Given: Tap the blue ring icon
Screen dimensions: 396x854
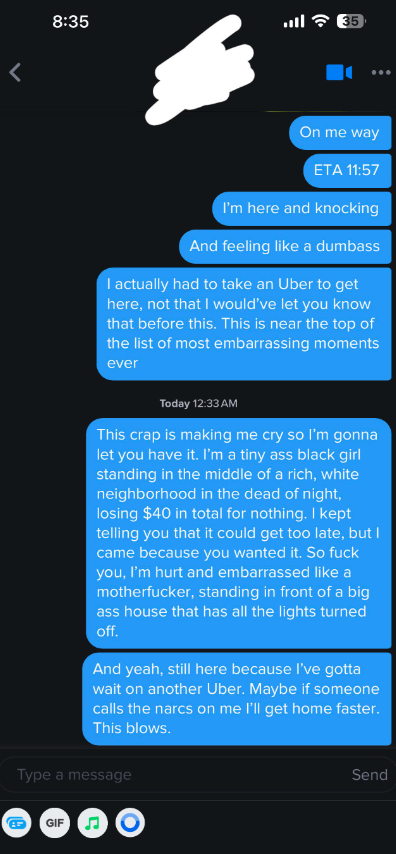Looking at the screenshot, I should tap(130, 823).
